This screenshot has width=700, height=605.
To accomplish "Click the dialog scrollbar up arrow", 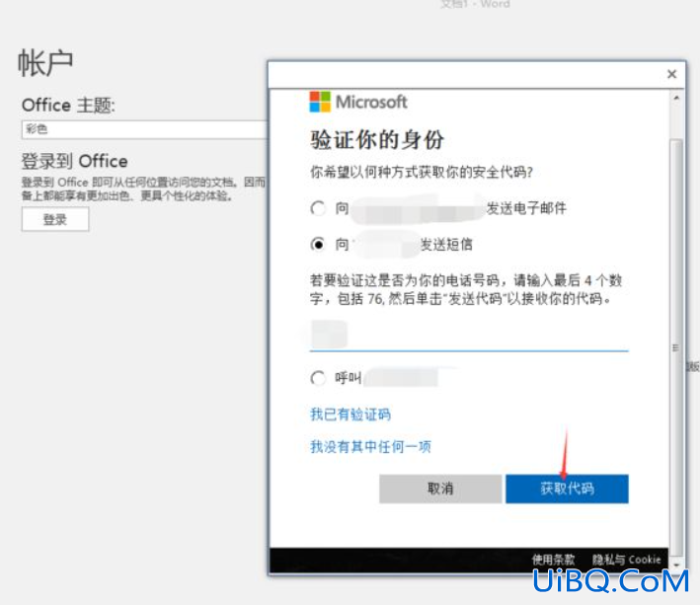I will (x=676, y=98).
